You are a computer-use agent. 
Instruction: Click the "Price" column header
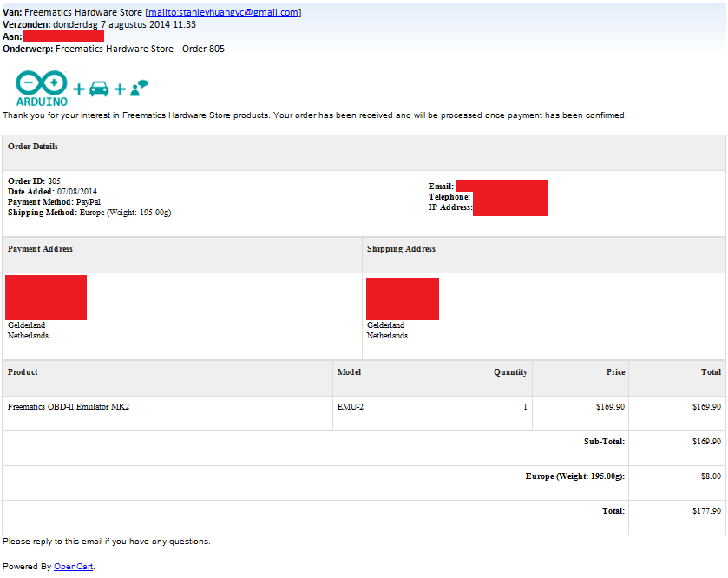(616, 371)
